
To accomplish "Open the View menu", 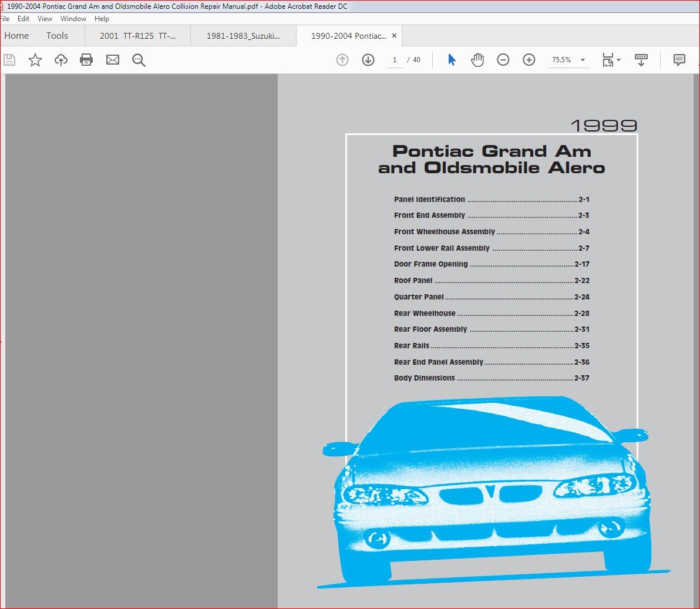I will point(45,19).
